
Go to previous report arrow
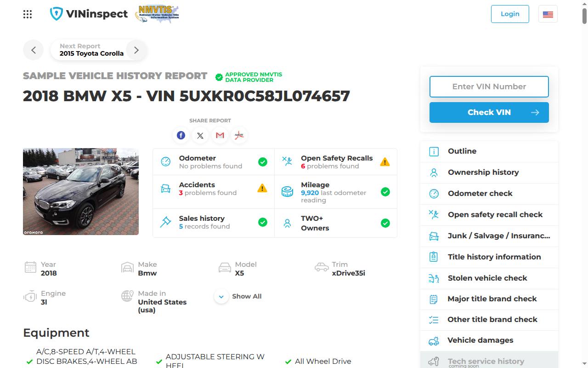click(34, 50)
